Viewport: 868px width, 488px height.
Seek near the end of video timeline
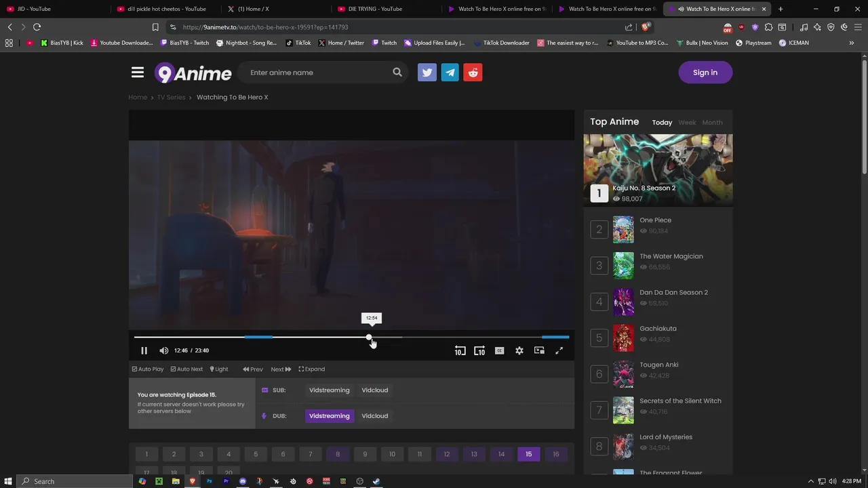tap(556, 337)
